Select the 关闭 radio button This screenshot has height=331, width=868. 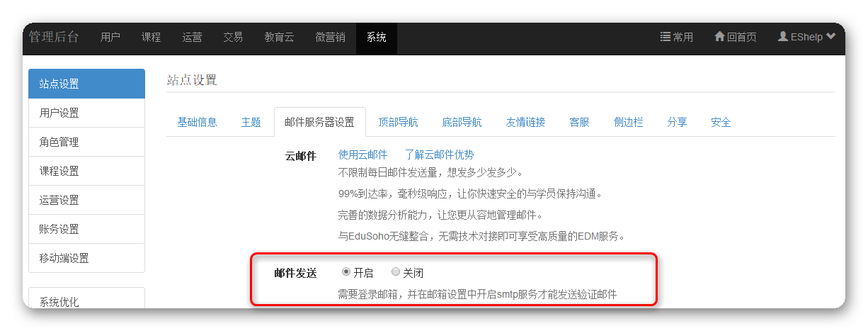(x=396, y=272)
